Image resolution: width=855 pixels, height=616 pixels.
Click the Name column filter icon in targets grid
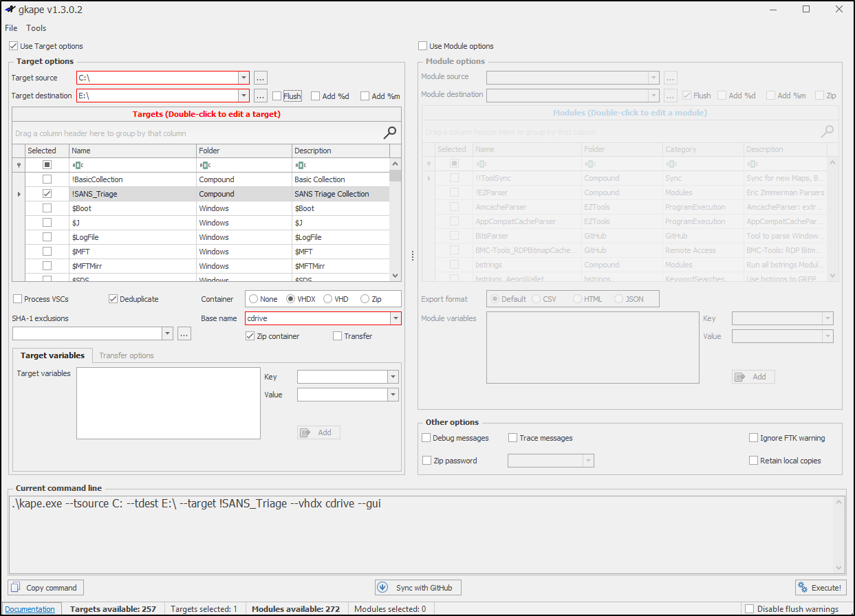point(78,165)
